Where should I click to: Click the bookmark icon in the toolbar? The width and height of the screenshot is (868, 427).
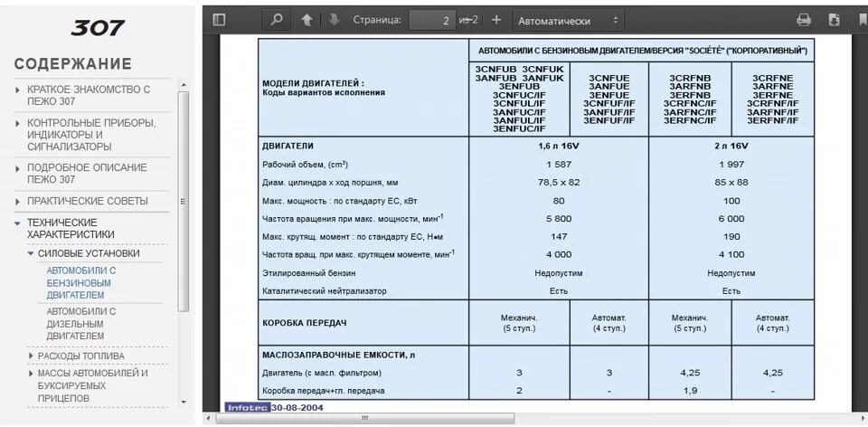[x=863, y=20]
